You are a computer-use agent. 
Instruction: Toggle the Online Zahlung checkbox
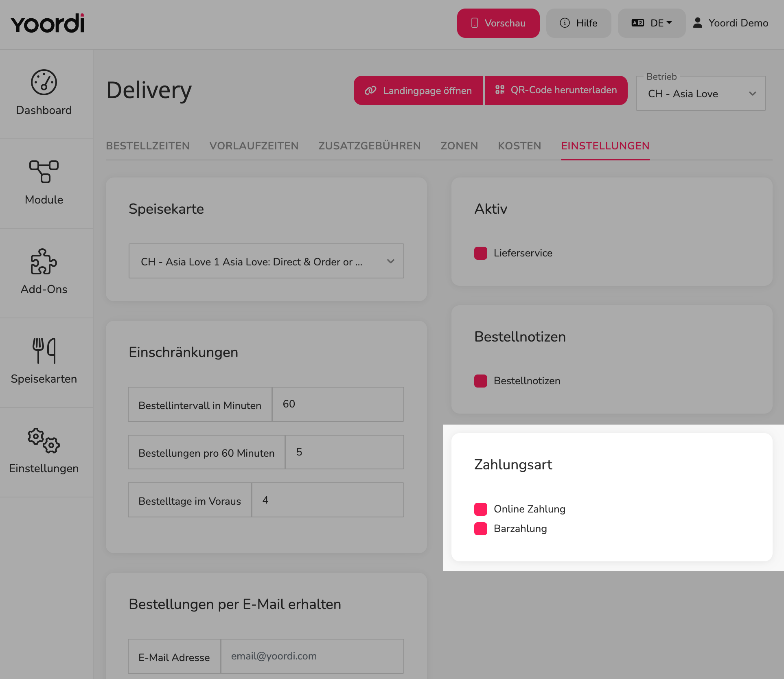481,509
